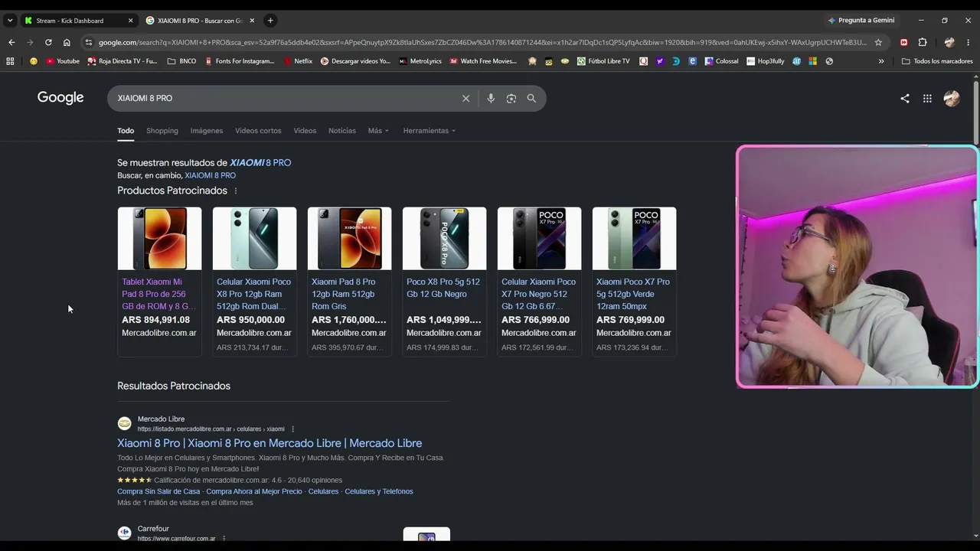Open the Poco X7 Pro Negro thumbnail
The height and width of the screenshot is (551, 980).
(x=539, y=239)
